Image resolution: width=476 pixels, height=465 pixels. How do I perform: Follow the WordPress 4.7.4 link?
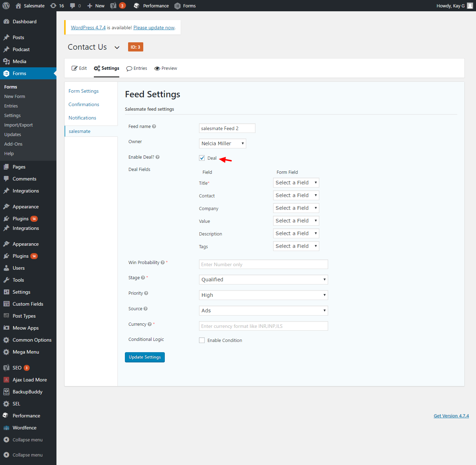click(x=88, y=27)
